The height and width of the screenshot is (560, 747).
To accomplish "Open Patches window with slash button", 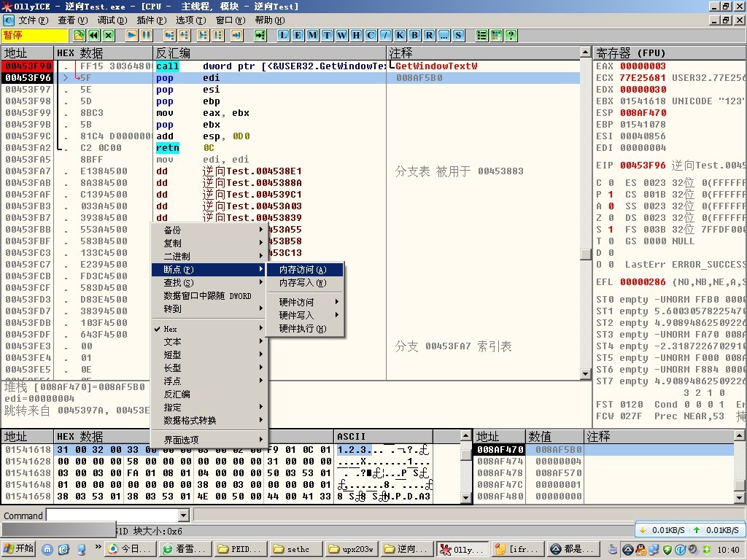I will pyautogui.click(x=385, y=35).
